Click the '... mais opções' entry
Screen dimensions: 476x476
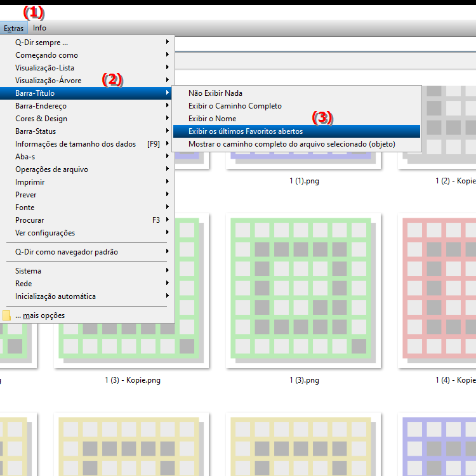click(x=87, y=315)
